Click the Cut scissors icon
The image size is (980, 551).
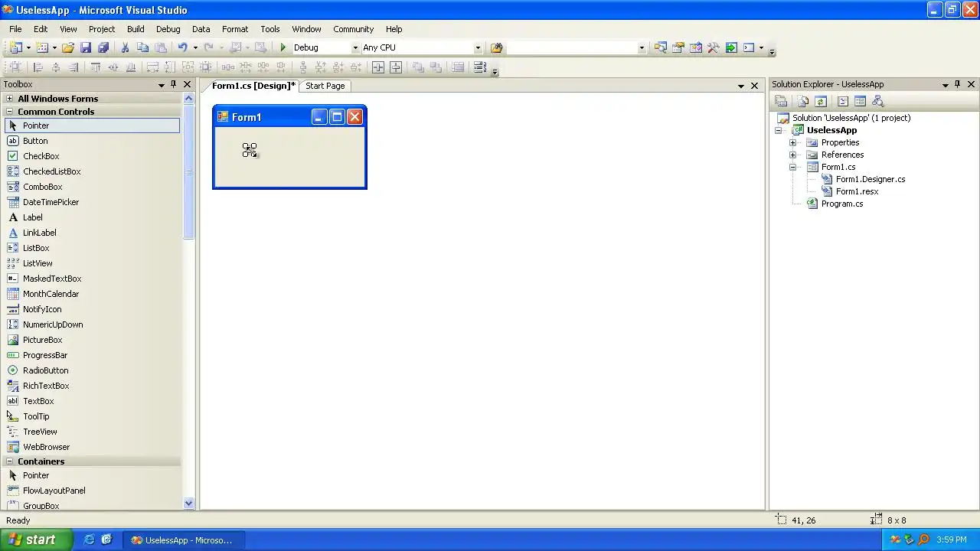click(x=125, y=47)
